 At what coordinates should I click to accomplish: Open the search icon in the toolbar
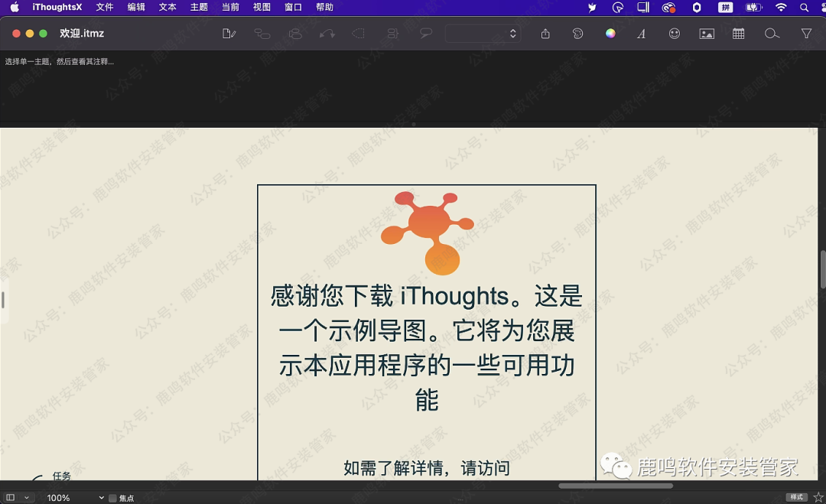click(772, 34)
